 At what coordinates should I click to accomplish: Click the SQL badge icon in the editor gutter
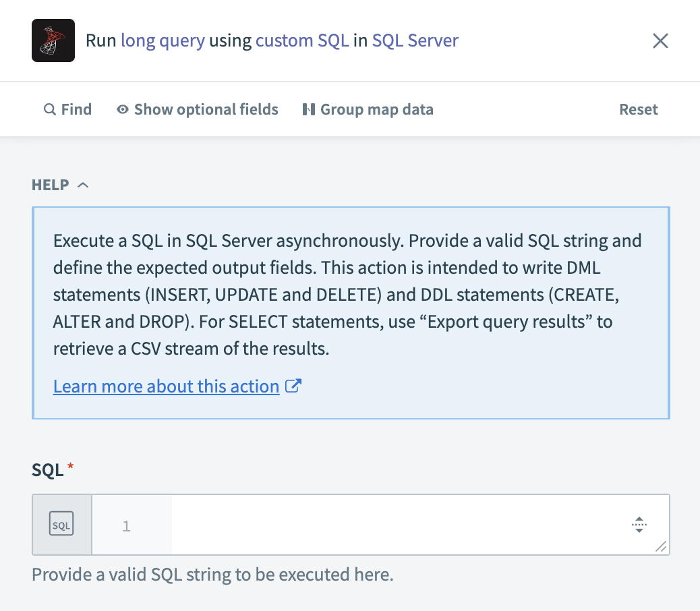61,524
